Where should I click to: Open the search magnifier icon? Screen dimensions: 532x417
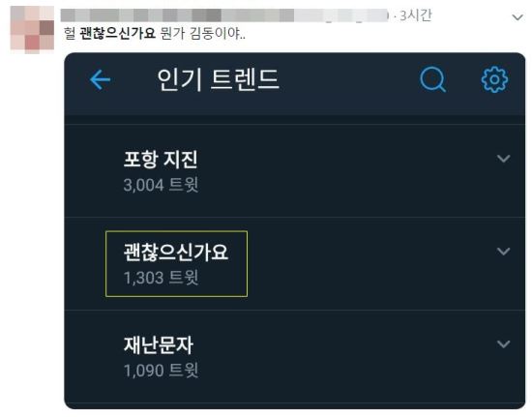point(433,79)
